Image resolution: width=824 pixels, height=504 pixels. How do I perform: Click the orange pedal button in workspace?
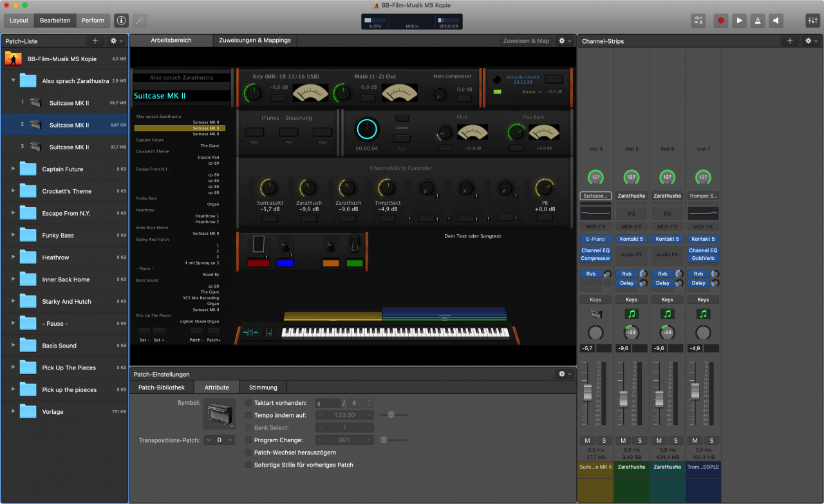tap(331, 263)
